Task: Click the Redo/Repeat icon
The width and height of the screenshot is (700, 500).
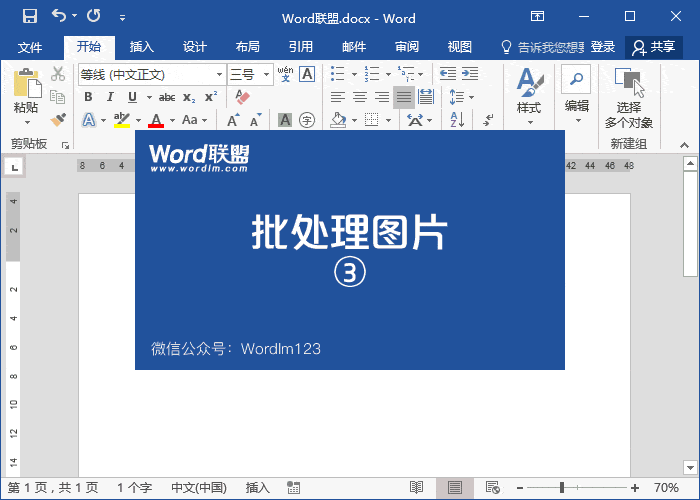Action: 94,16
